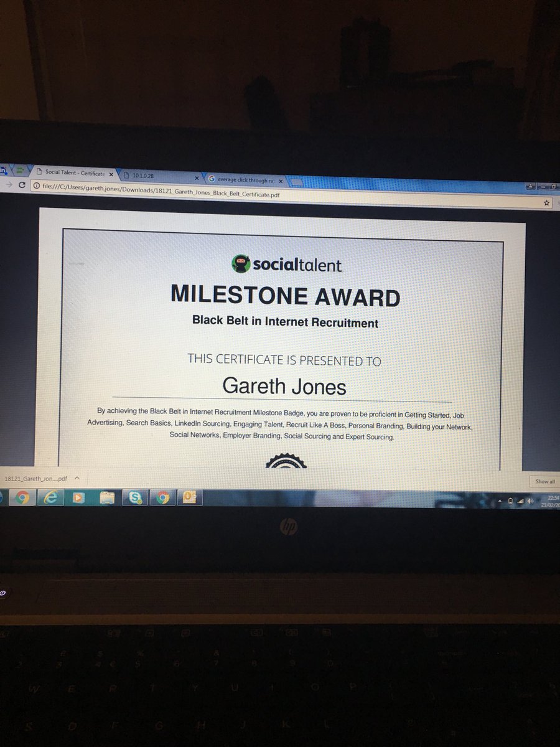Close the average click through tab
The height and width of the screenshot is (747, 560).
(x=280, y=181)
